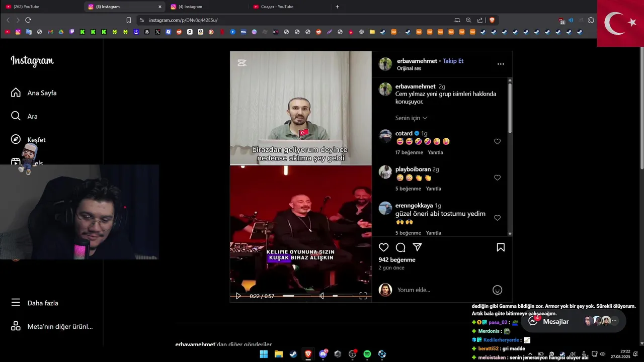The width and height of the screenshot is (644, 362).
Task: Open Amazon bookmark in bookmarks bar
Action: point(200,32)
